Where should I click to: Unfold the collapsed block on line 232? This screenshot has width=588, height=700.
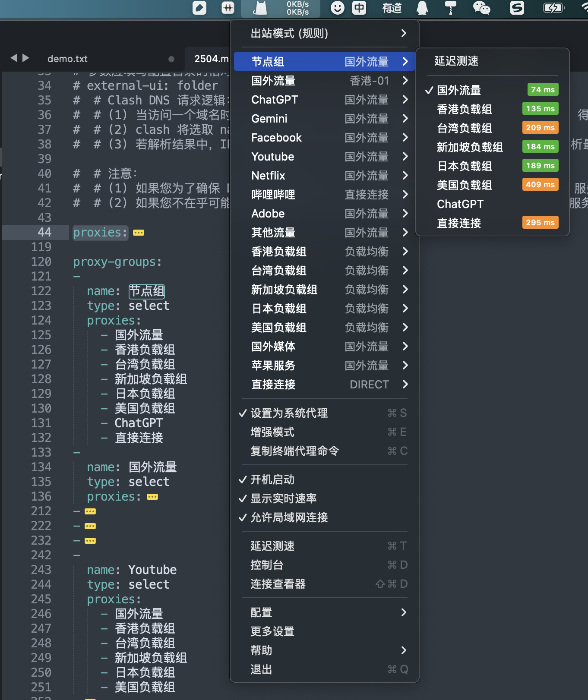pyautogui.click(x=90, y=541)
